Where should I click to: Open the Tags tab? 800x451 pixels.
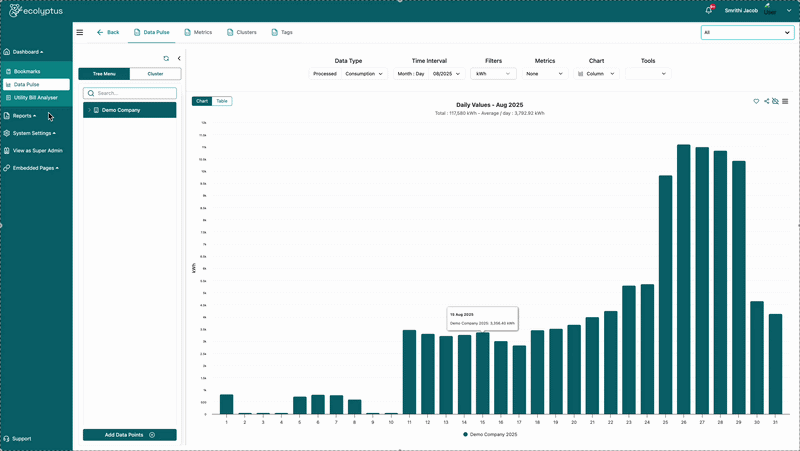pyautogui.click(x=282, y=32)
